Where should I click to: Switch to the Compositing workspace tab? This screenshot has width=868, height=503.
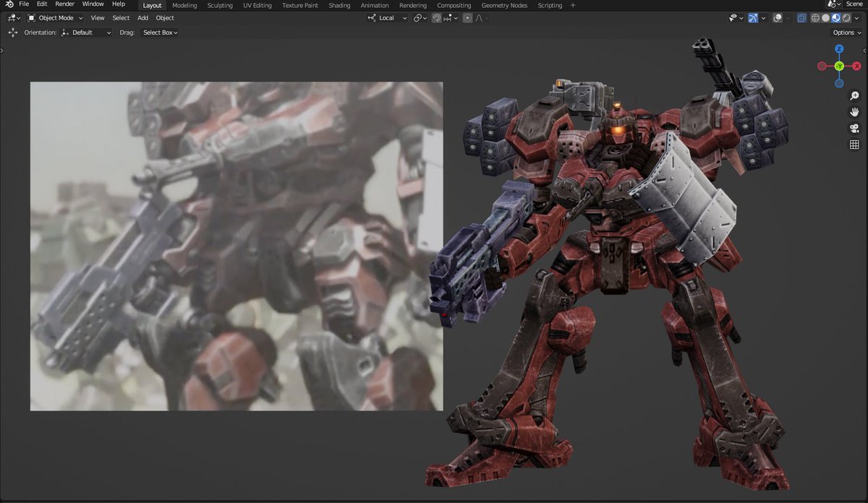click(454, 5)
